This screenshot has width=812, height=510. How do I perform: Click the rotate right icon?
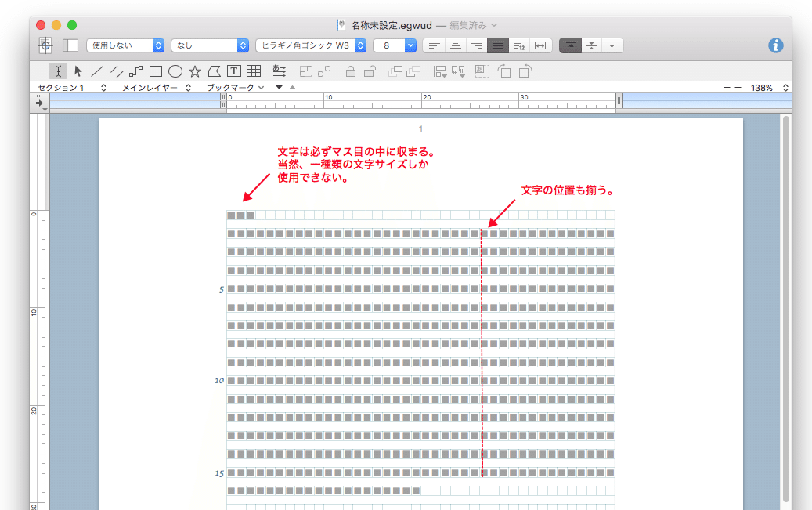(525, 71)
